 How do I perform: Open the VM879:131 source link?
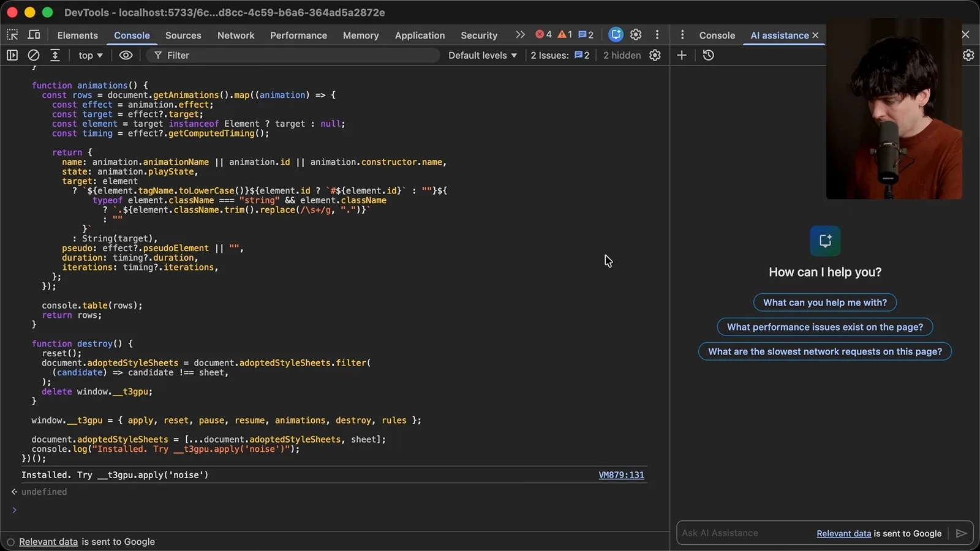621,475
